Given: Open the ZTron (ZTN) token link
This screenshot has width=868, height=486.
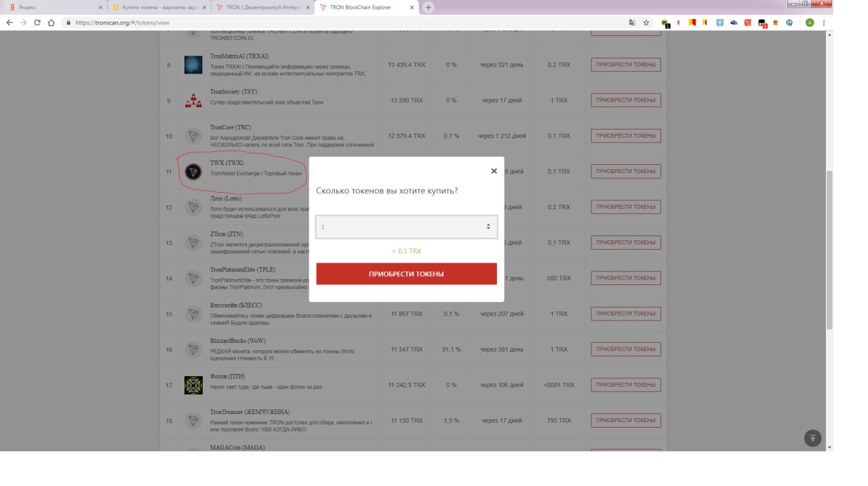Looking at the screenshot, I should point(226,234).
